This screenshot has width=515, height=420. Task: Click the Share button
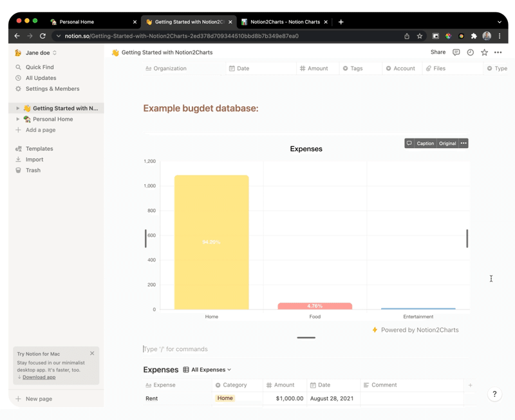click(438, 52)
